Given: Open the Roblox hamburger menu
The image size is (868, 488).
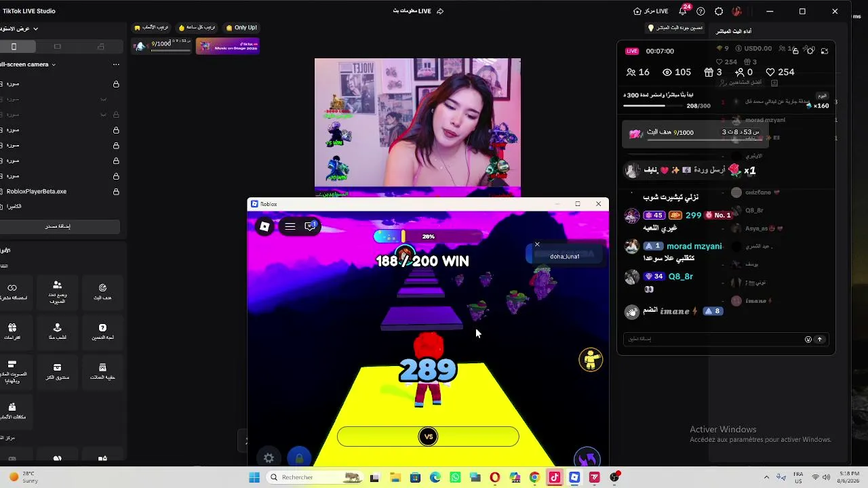Looking at the screenshot, I should tap(290, 226).
